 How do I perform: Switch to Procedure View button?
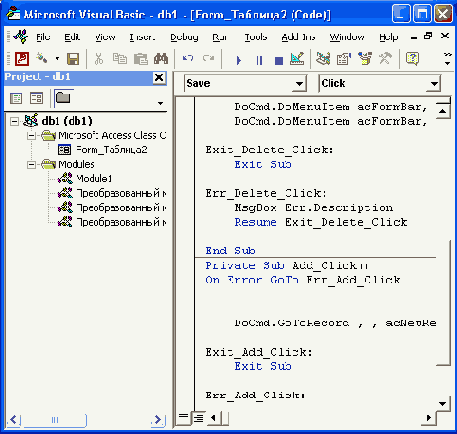[x=183, y=417]
